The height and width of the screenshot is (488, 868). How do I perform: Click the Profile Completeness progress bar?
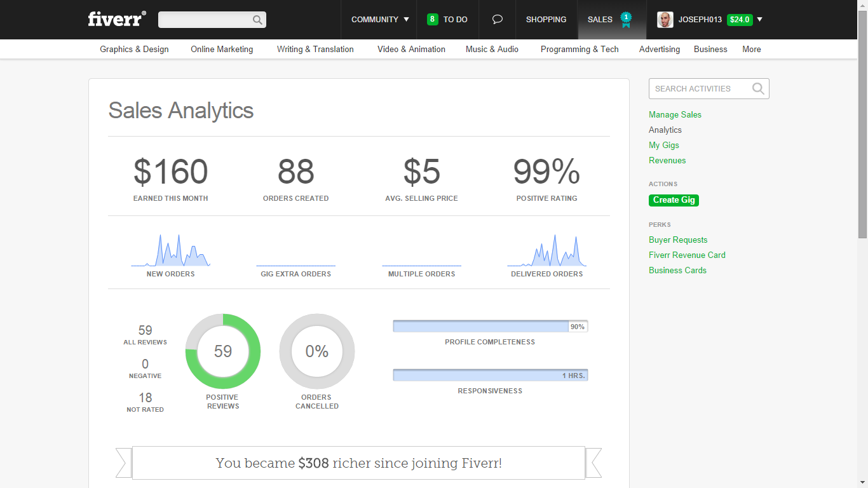coord(491,327)
